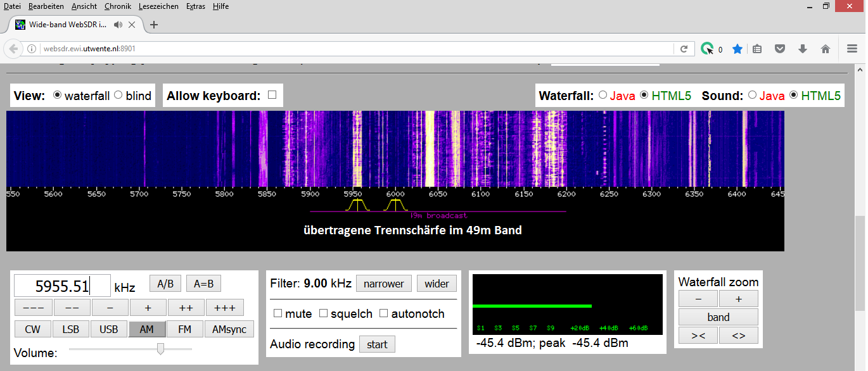
Task: Switch to USB demodulation mode
Action: (x=109, y=329)
